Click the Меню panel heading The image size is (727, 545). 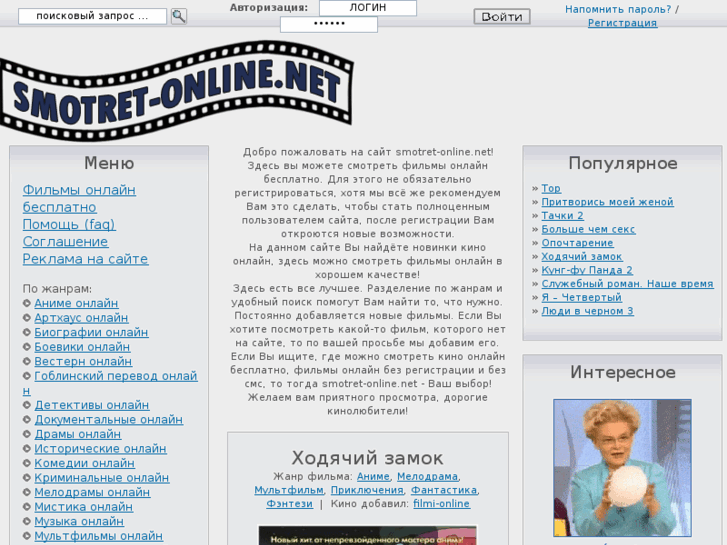[109, 163]
